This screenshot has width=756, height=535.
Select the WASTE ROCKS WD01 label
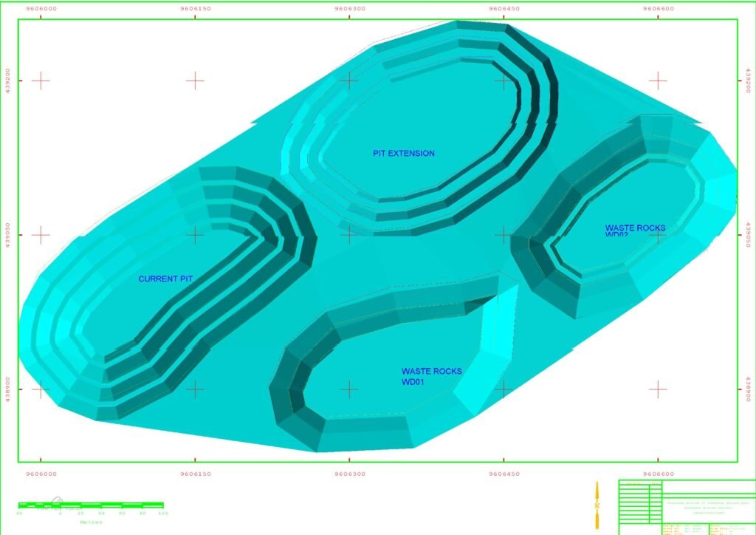431,377
